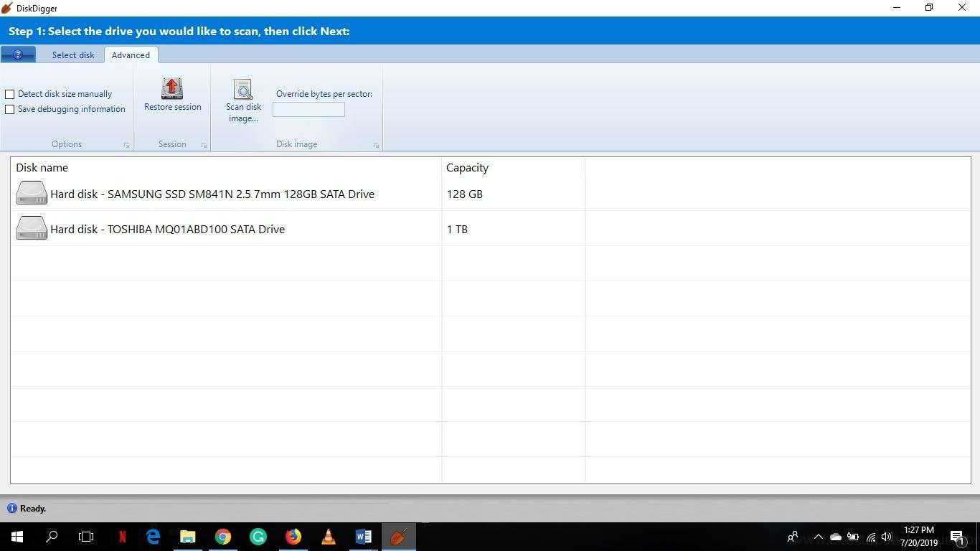980x551 pixels.
Task: Expand the Options group launcher
Action: point(126,145)
